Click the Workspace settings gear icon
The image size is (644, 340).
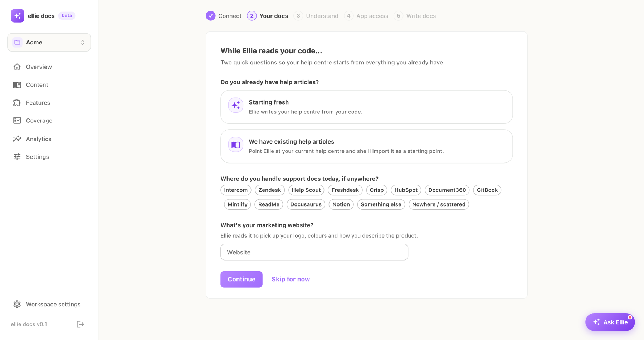[x=17, y=304]
